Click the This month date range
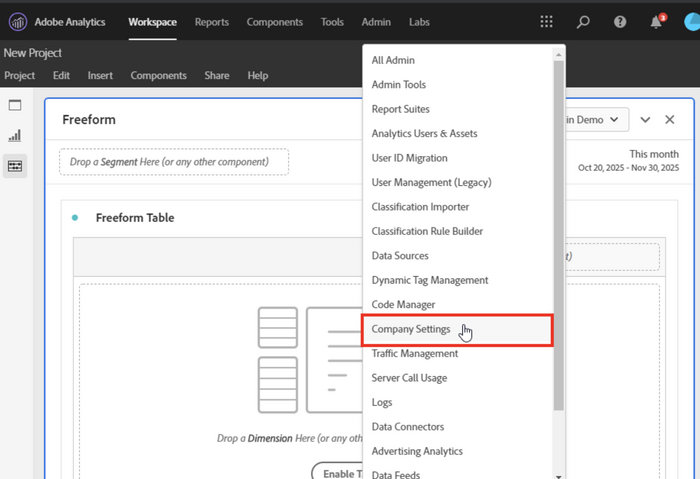 click(x=629, y=161)
